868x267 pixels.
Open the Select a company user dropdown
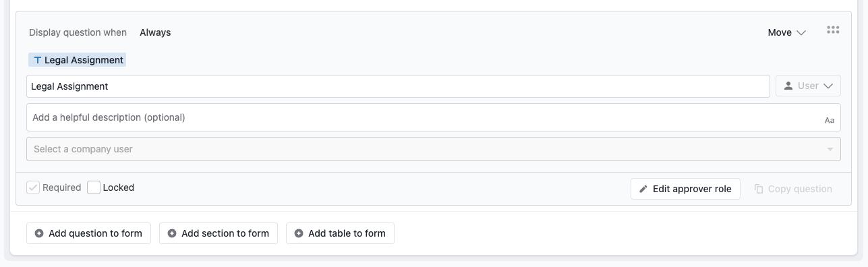[434, 149]
